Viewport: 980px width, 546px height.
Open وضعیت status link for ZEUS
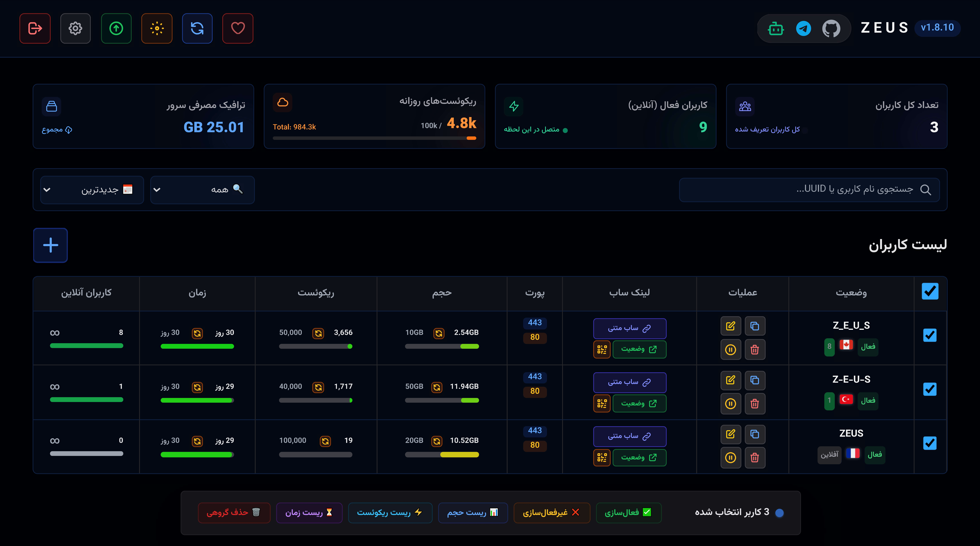point(639,457)
